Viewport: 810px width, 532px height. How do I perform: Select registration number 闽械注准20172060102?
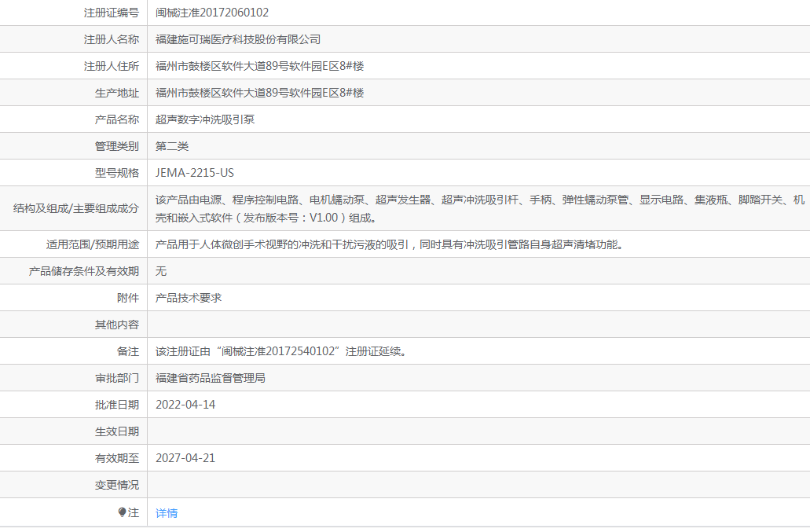click(x=212, y=13)
